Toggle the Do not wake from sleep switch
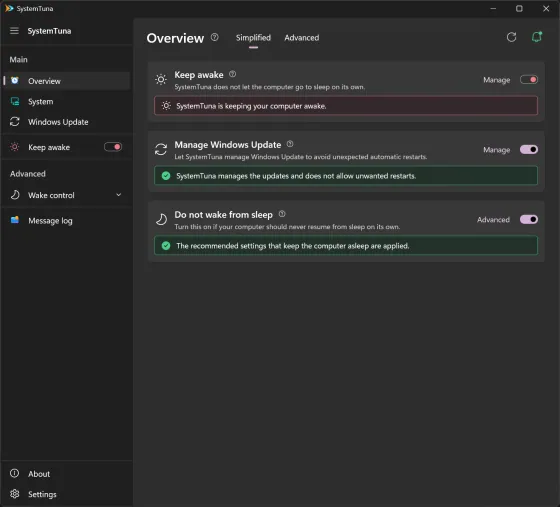This screenshot has height=507, width=560. click(x=529, y=219)
